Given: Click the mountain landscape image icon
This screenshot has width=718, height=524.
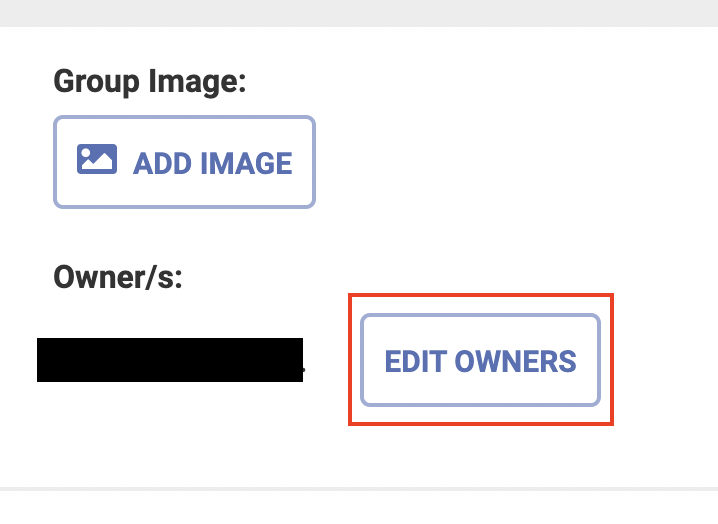Looking at the screenshot, I should pyautogui.click(x=97, y=159).
